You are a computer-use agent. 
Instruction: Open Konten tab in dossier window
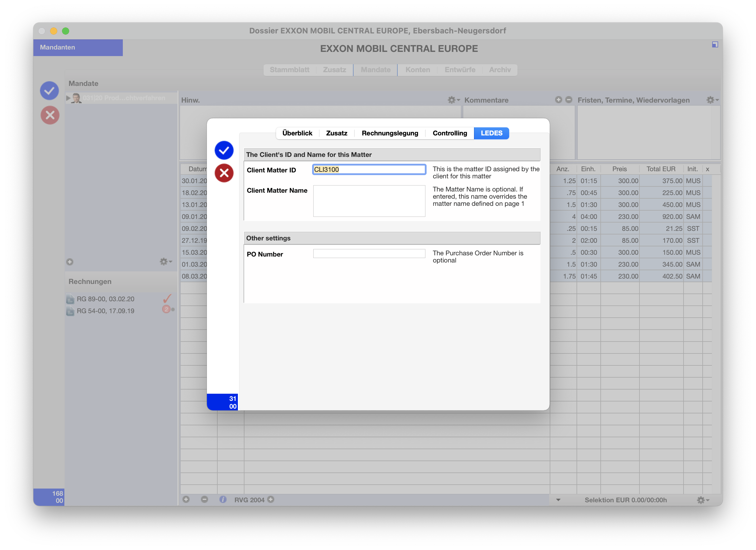click(x=417, y=70)
